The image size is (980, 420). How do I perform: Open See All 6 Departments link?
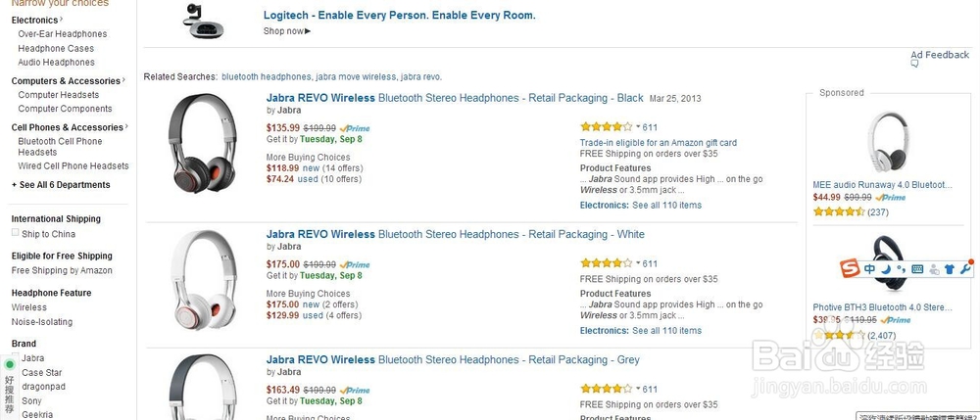coord(61,185)
